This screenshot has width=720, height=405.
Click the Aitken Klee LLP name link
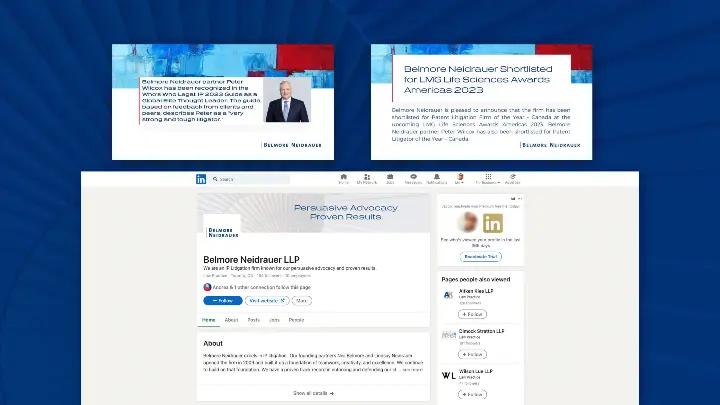476,291
